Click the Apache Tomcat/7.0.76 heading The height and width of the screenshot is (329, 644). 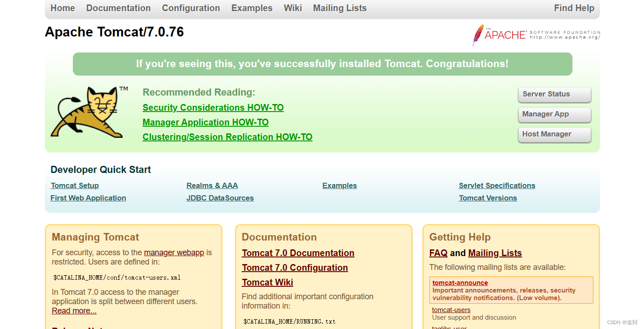coord(115,32)
